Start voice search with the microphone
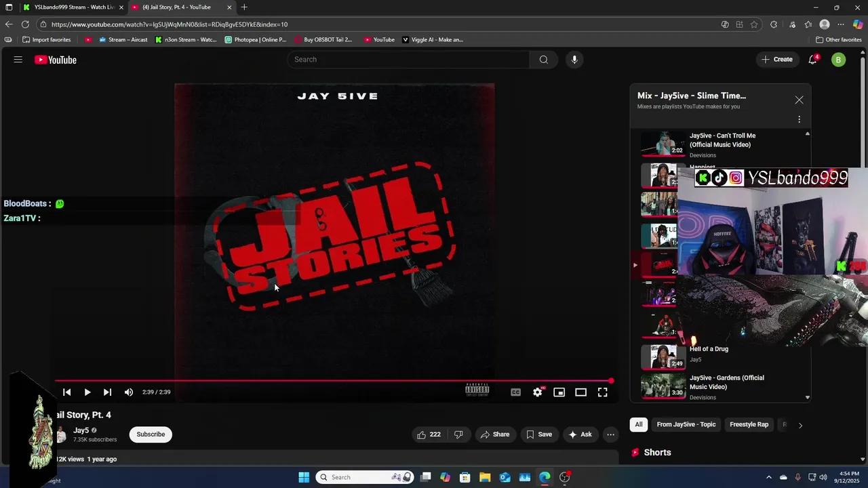The width and height of the screenshot is (868, 488). tap(574, 60)
